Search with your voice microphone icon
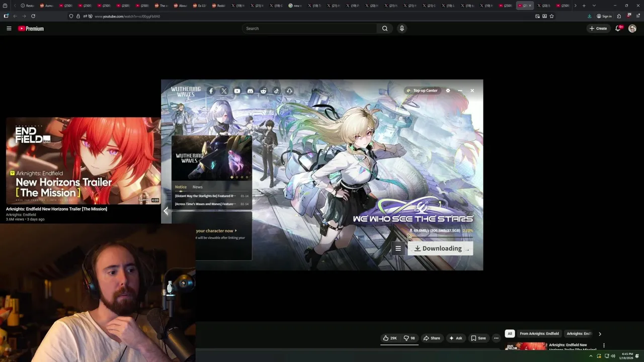The width and height of the screenshot is (644, 362). click(401, 29)
